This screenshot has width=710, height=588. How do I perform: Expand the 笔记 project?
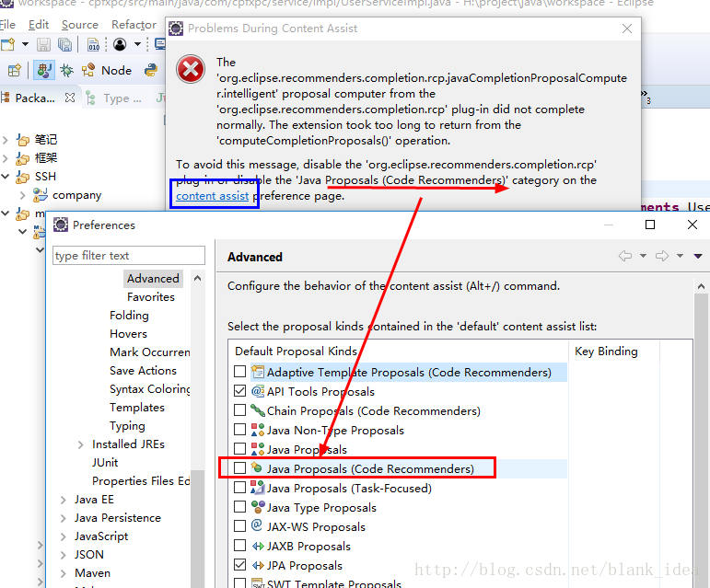pyautogui.click(x=6, y=140)
